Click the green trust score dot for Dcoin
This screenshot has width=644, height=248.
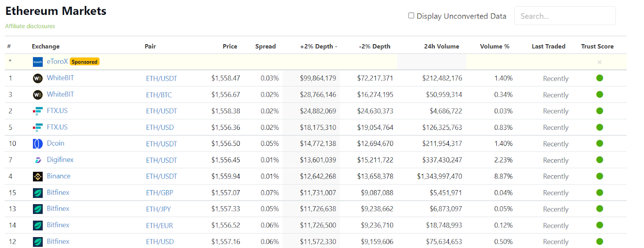click(600, 143)
